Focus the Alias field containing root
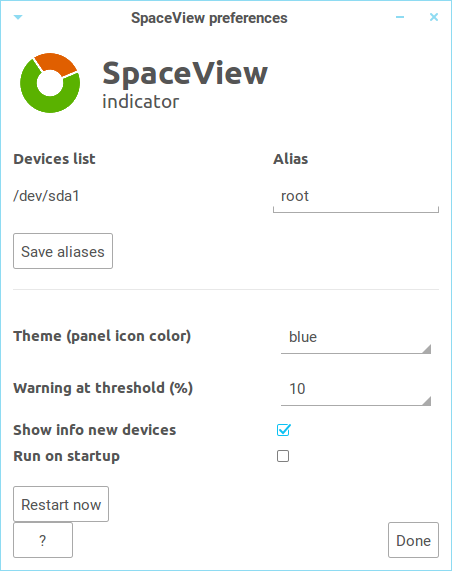The height and width of the screenshot is (571, 452). [x=356, y=197]
